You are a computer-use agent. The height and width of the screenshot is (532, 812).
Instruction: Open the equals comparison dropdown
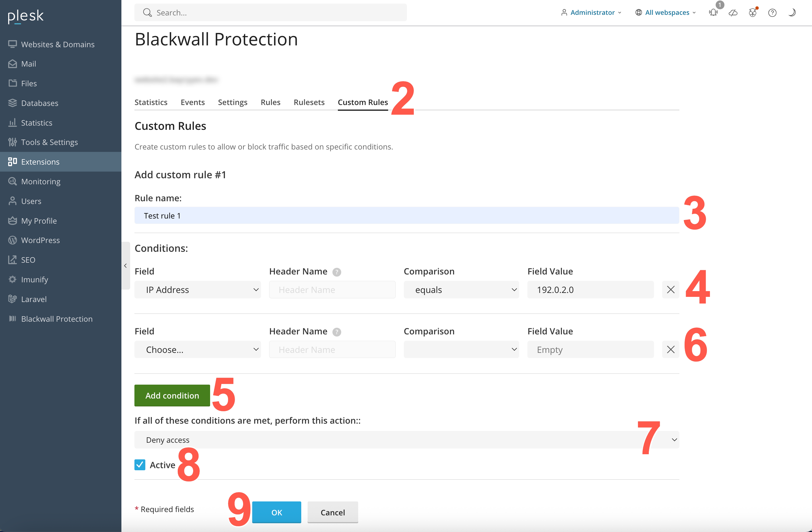[x=461, y=290]
